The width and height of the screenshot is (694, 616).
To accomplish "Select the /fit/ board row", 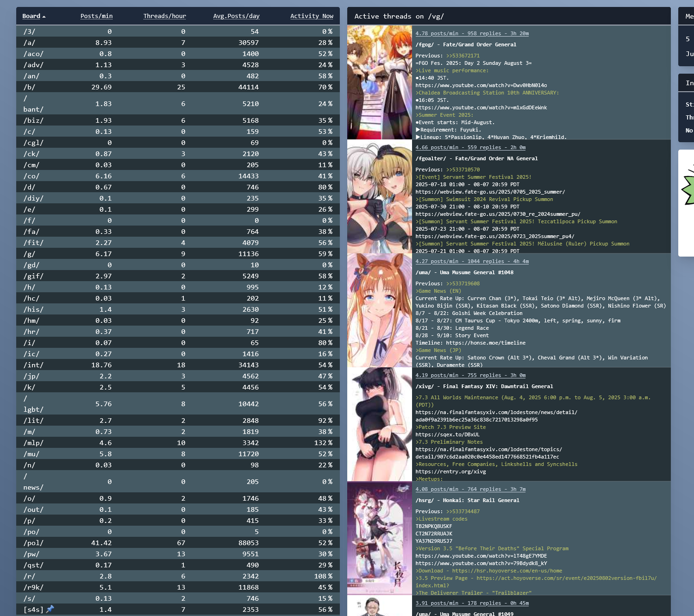I will (178, 243).
